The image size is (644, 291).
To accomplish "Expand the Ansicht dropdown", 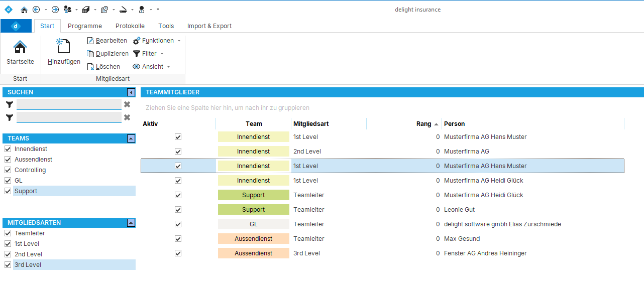I will tap(152, 67).
